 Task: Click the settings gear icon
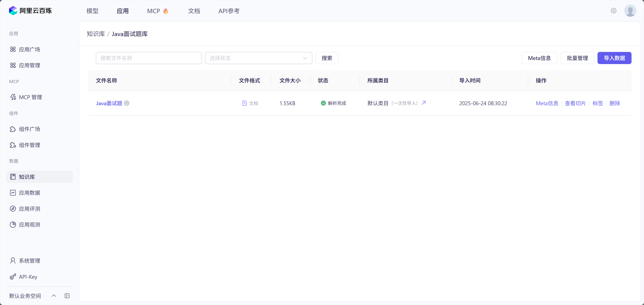coord(614,11)
